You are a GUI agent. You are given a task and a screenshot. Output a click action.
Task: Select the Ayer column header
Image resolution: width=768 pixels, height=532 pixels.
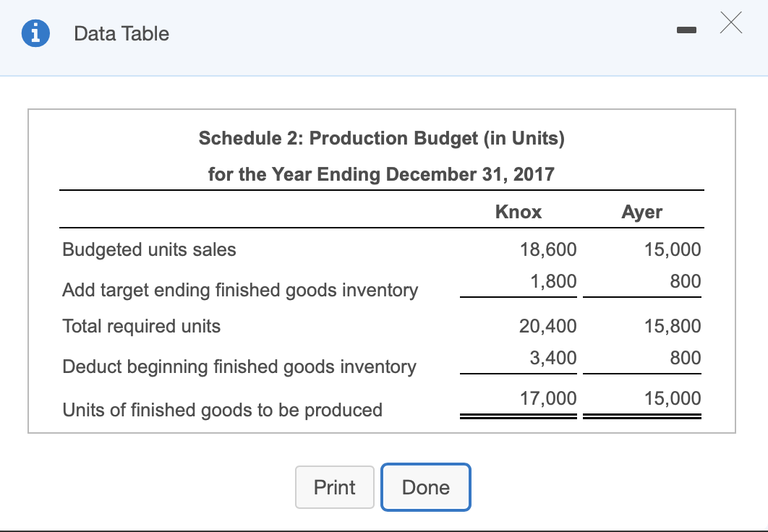pyautogui.click(x=641, y=211)
